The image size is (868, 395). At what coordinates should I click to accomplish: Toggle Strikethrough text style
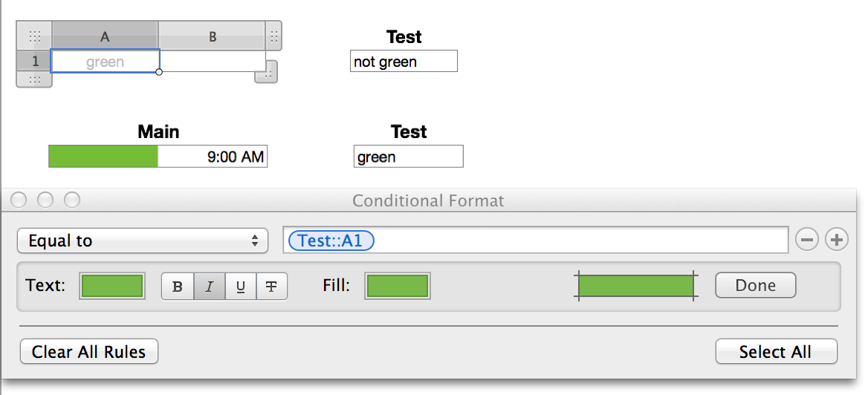271,287
